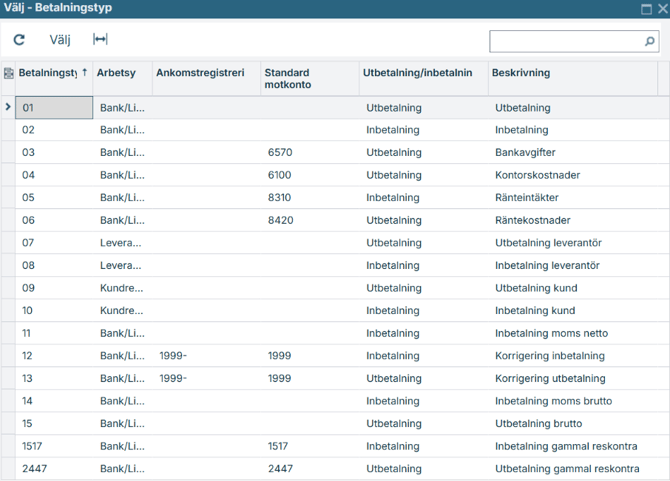Click the fit column width icon
The height and width of the screenshot is (481, 670).
(100, 40)
